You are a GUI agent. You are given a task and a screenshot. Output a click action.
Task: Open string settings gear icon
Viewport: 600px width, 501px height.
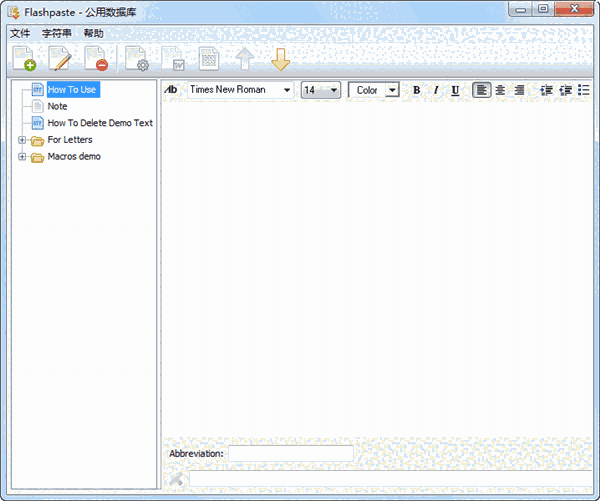tap(137, 59)
